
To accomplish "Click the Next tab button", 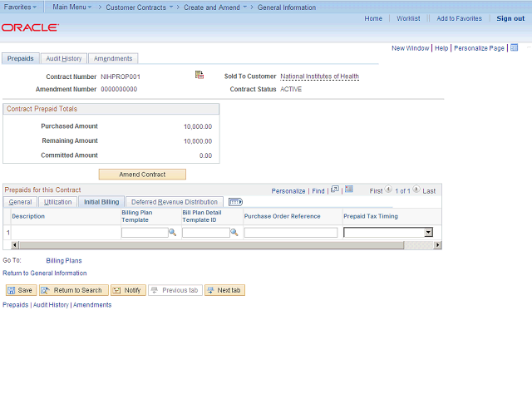I will pyautogui.click(x=224, y=290).
